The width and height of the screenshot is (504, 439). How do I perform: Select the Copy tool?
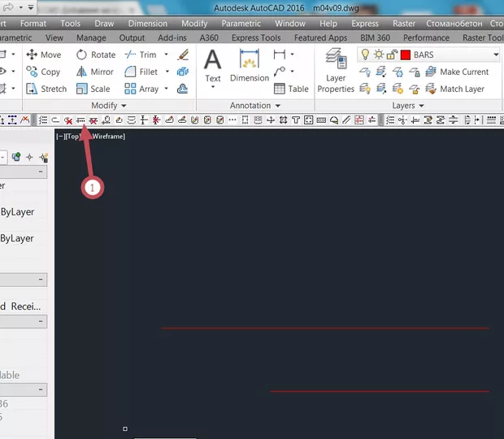pyautogui.click(x=43, y=72)
